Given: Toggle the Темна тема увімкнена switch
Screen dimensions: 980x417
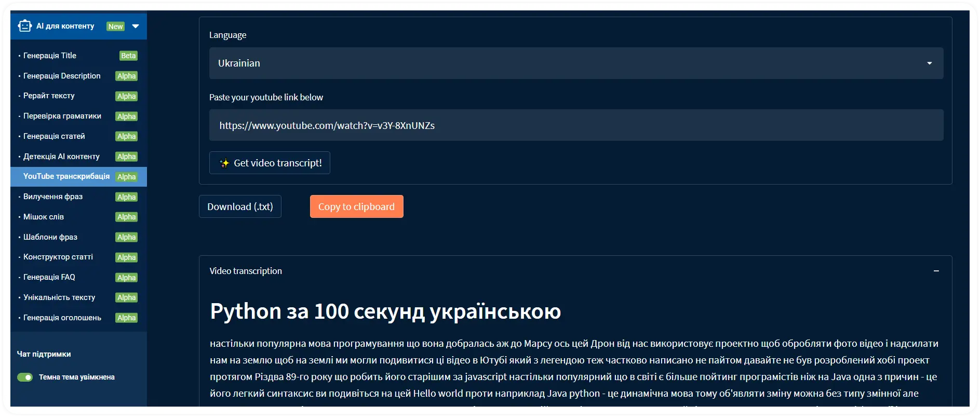Looking at the screenshot, I should 25,377.
